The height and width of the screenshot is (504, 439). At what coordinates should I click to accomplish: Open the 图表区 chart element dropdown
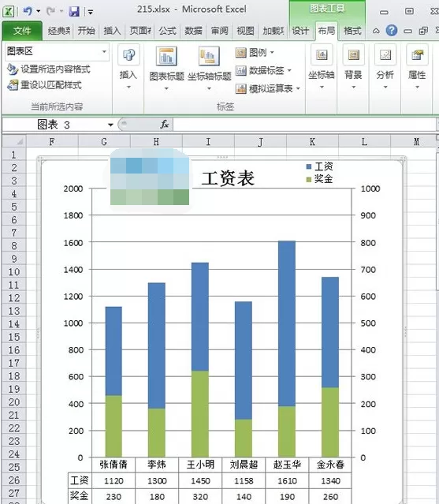tap(104, 51)
